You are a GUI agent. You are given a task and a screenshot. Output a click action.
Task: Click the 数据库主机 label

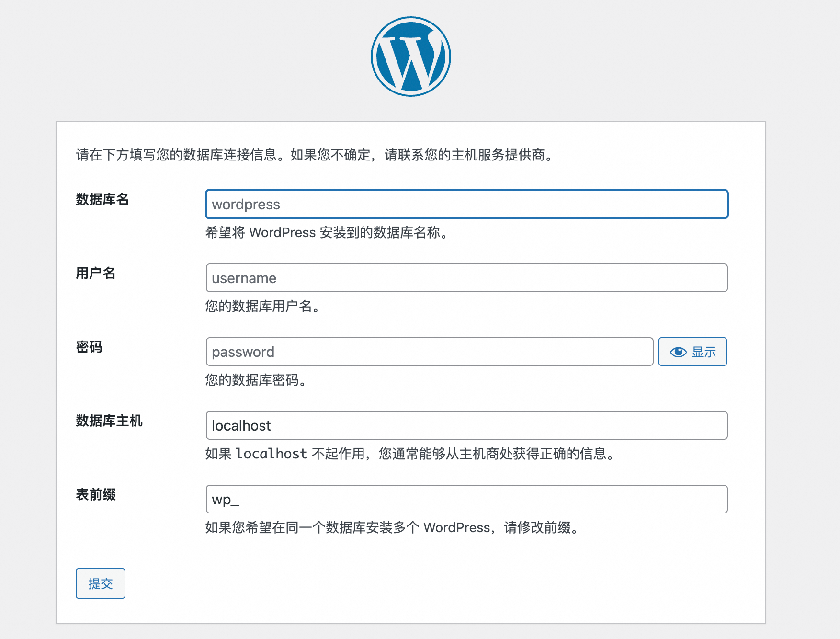109,421
